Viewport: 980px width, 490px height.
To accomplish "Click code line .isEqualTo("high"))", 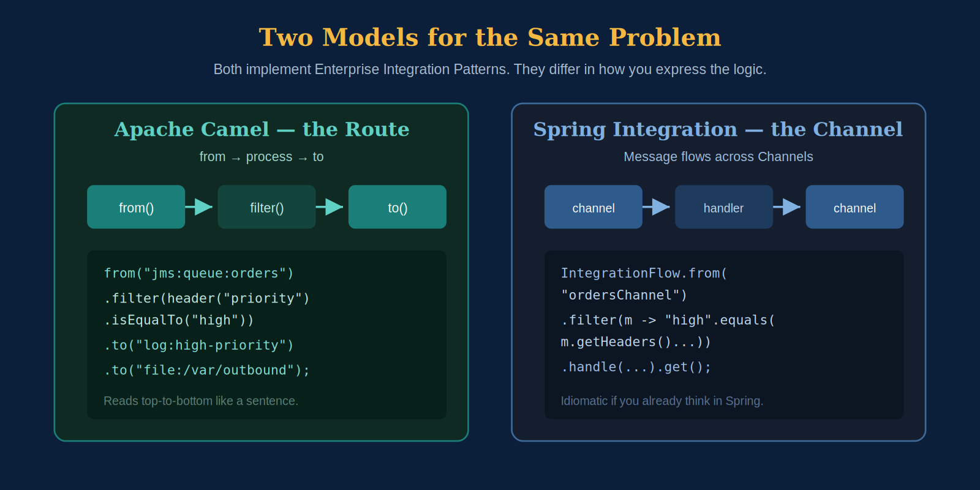I will click(x=179, y=320).
